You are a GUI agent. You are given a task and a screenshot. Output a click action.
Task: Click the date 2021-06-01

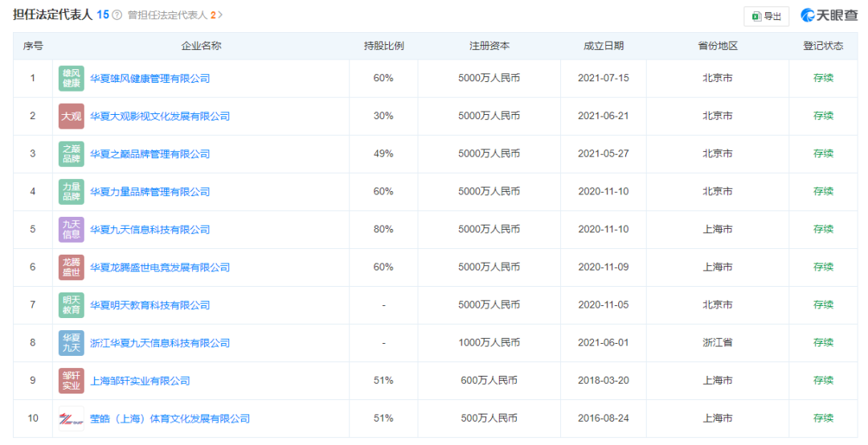tap(604, 343)
